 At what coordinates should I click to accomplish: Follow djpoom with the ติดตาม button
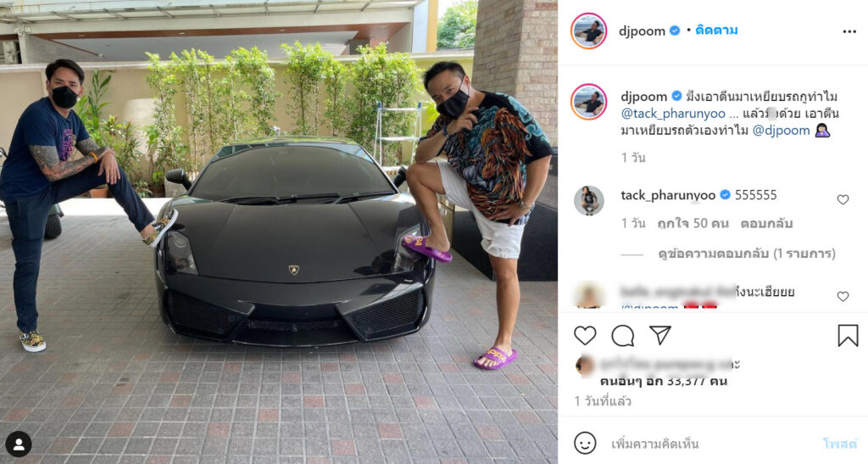click(x=716, y=31)
